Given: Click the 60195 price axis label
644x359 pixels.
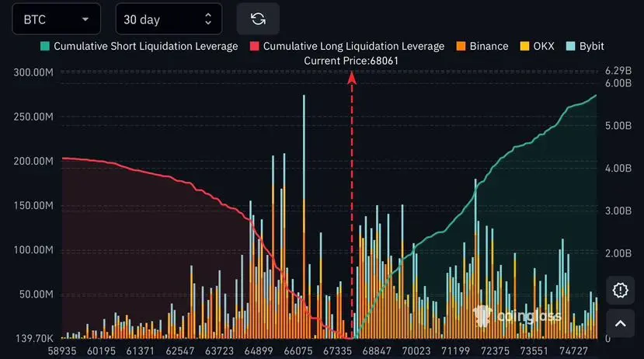Looking at the screenshot, I should click(102, 351).
